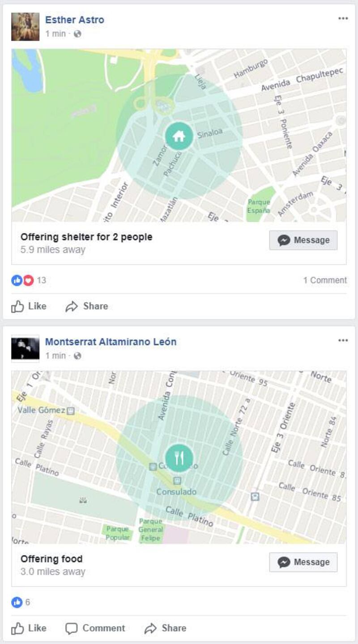Click the house shelter marker on map
The height and width of the screenshot is (644, 358).
[x=179, y=136]
